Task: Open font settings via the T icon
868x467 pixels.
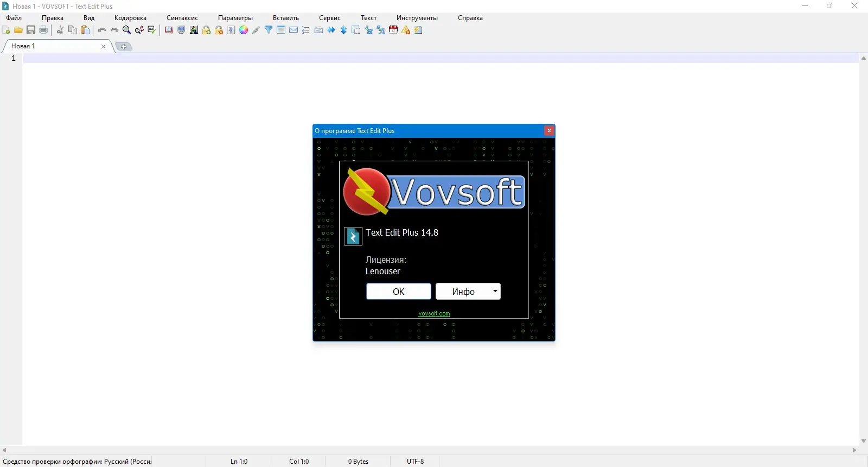Action: 231,30
